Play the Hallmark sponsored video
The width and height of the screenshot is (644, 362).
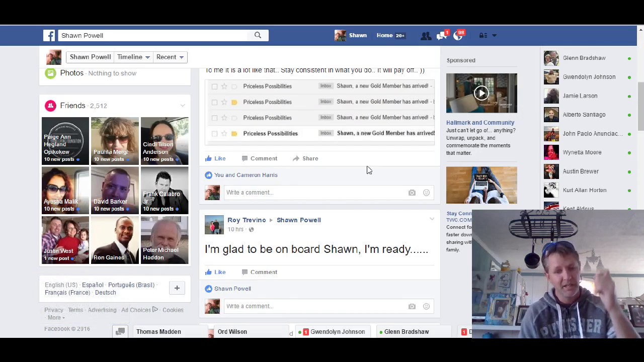point(481,93)
